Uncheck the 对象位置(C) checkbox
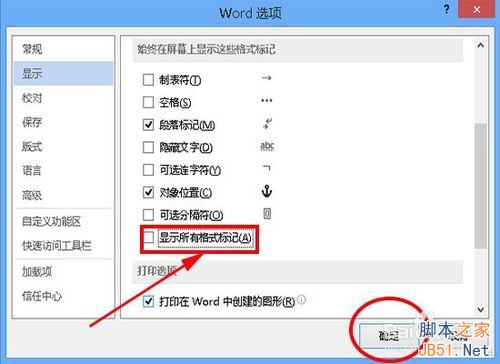 pos(148,192)
